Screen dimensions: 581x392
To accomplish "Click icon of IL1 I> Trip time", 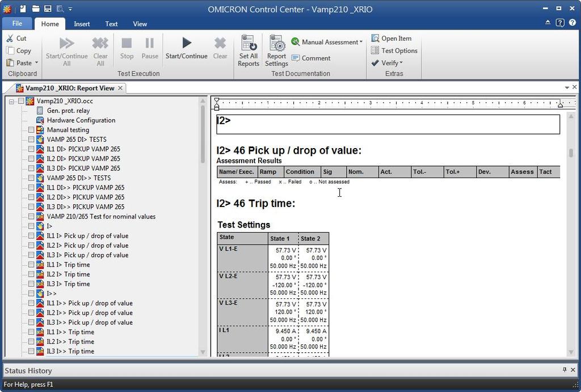I will point(40,264).
